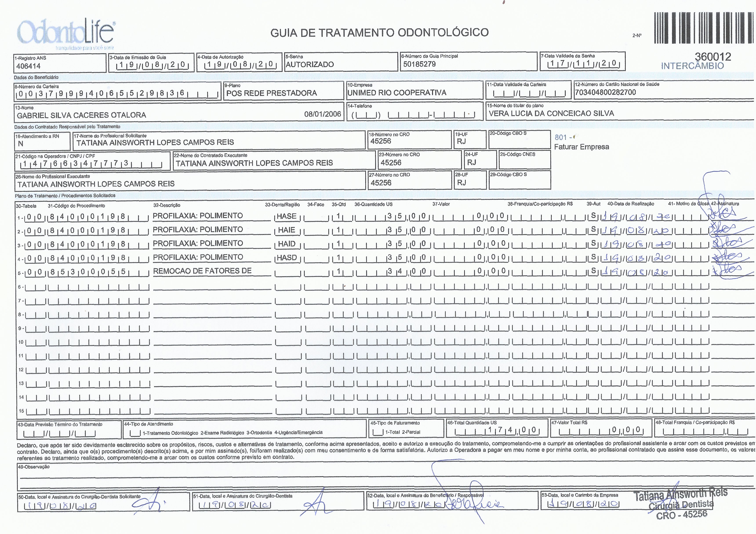
Task: Click the Plano field POS REDE PRESTADORA
Action: (x=271, y=93)
